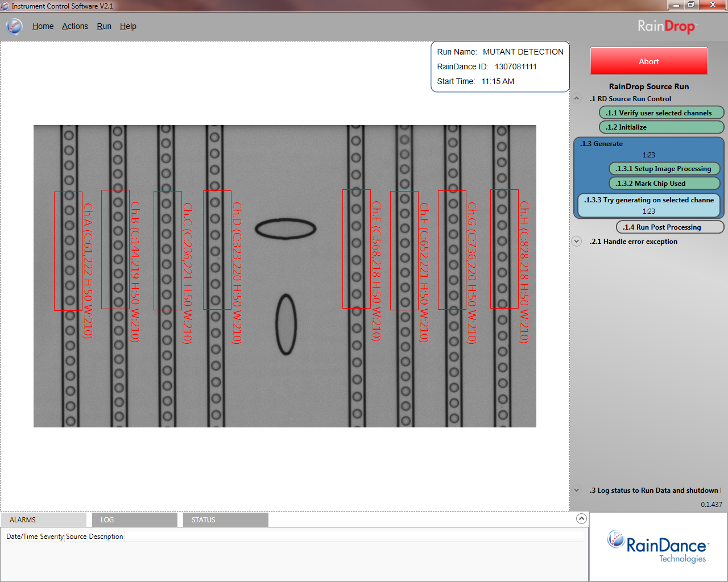Sort alarms by the Severity column
This screenshot has width=728, height=582.
(52, 537)
